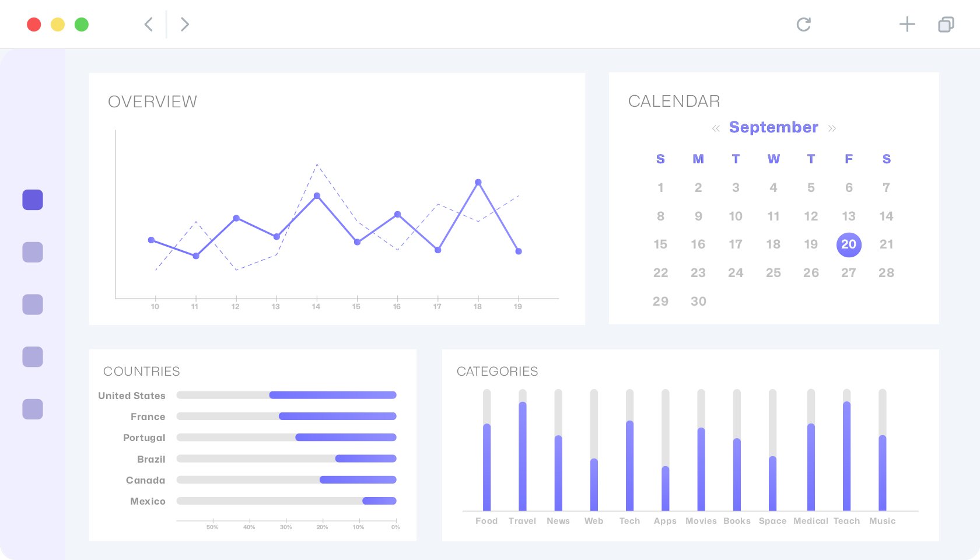Click the browser forward arrow

[185, 24]
